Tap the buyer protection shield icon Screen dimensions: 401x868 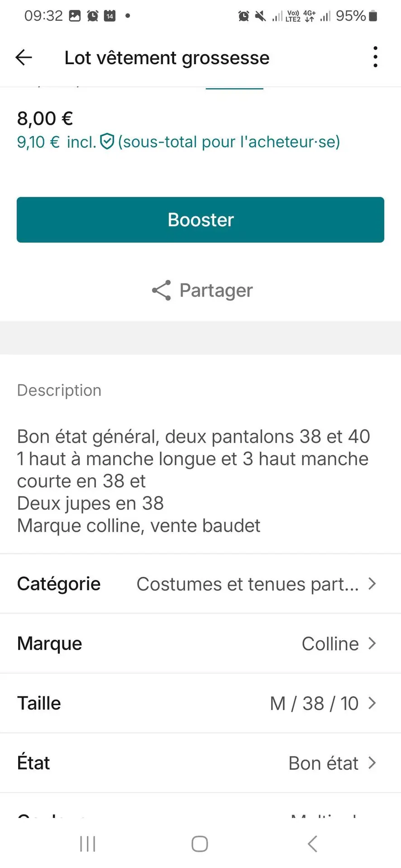pos(107,142)
